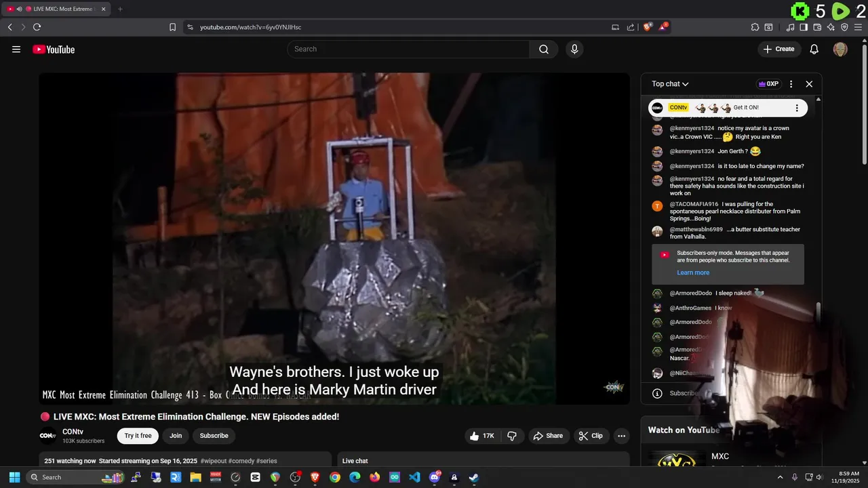This screenshot has width=868, height=488.
Task: Click the search magnifier button
Action: (x=544, y=49)
